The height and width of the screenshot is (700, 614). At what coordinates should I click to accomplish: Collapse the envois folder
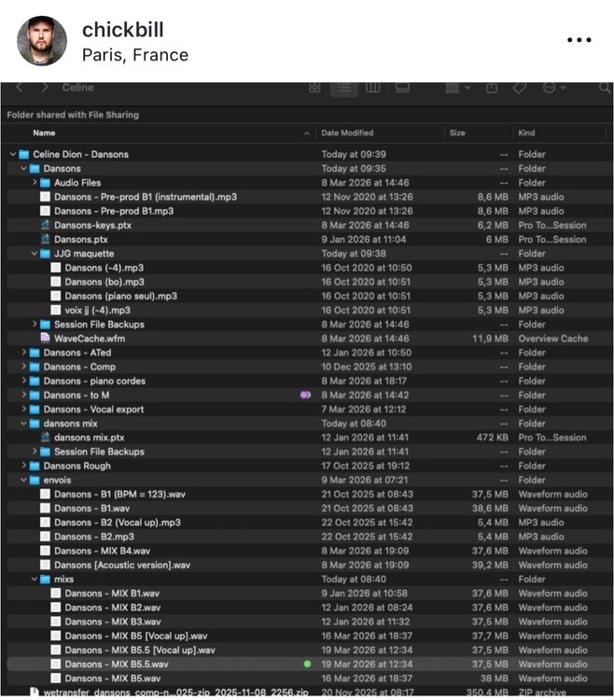pos(24,480)
